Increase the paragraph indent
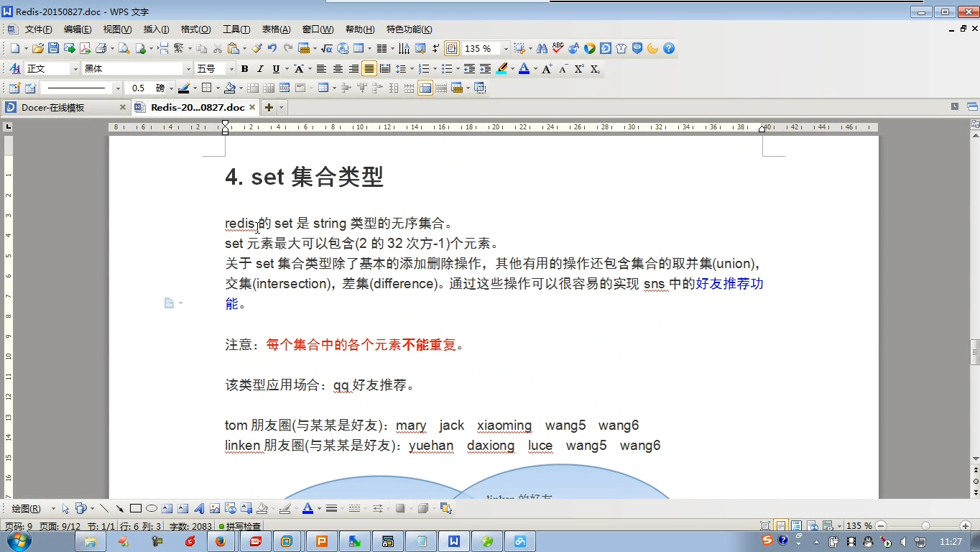 (485, 69)
